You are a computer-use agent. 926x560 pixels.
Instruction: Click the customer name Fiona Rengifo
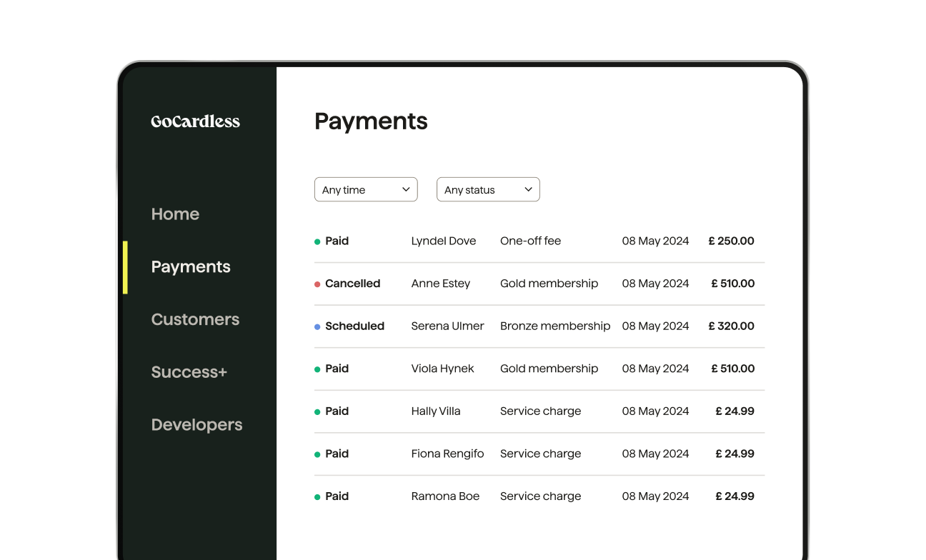[x=447, y=454]
